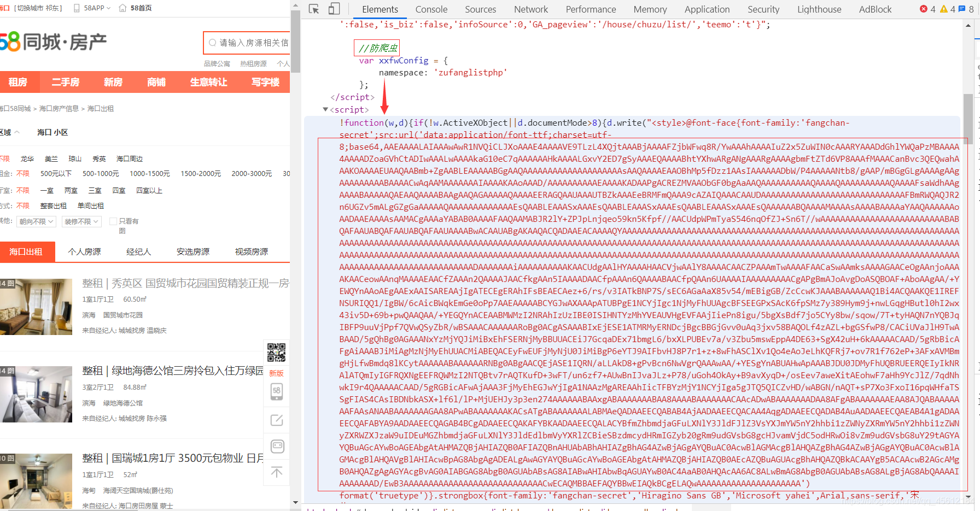Open the Security tab
The height and width of the screenshot is (511, 980).
[x=763, y=9]
